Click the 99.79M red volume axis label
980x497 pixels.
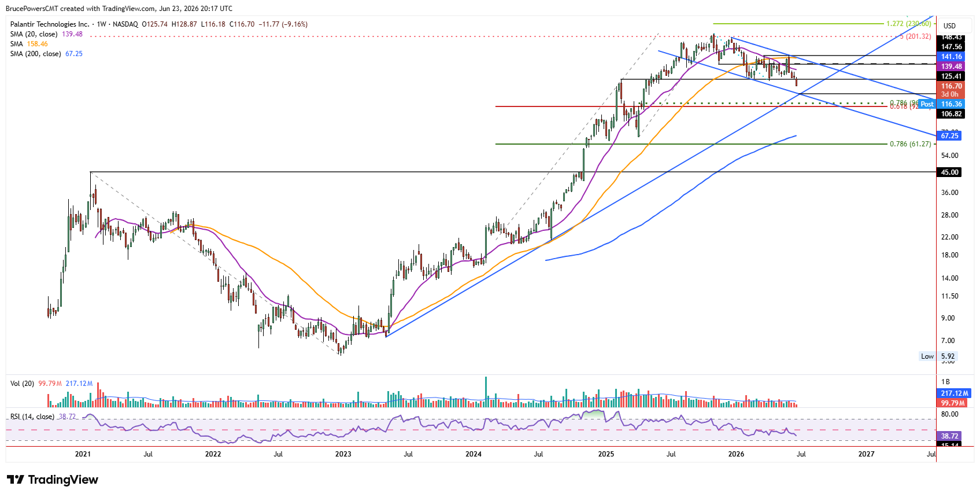(952, 403)
